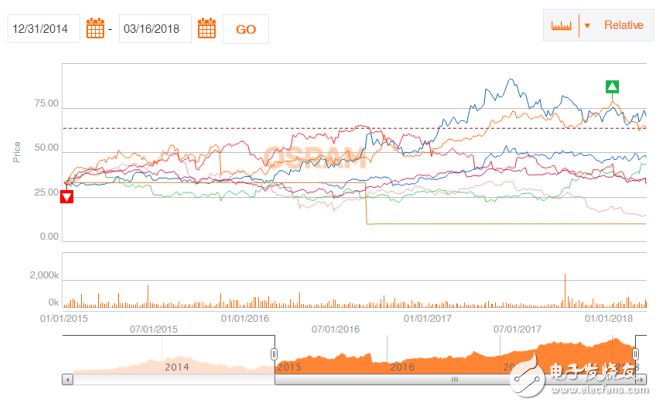The image size is (657, 406).
Task: Click the 2015 label in navigator
Action: coord(289,367)
